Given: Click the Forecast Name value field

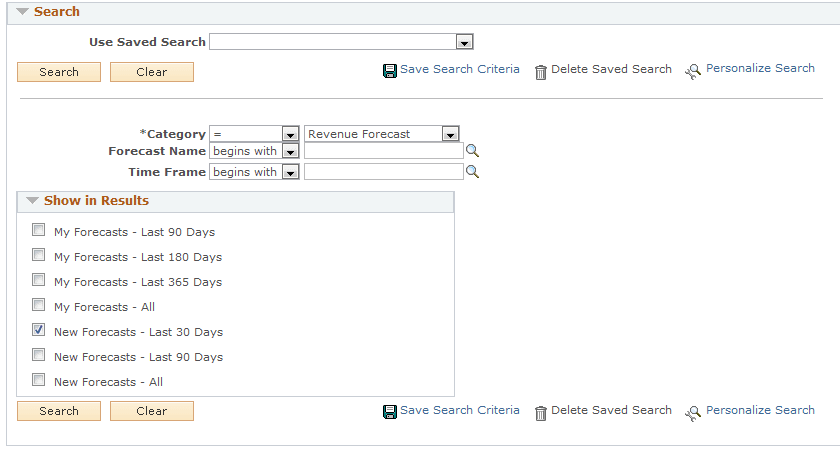Looking at the screenshot, I should [x=384, y=152].
